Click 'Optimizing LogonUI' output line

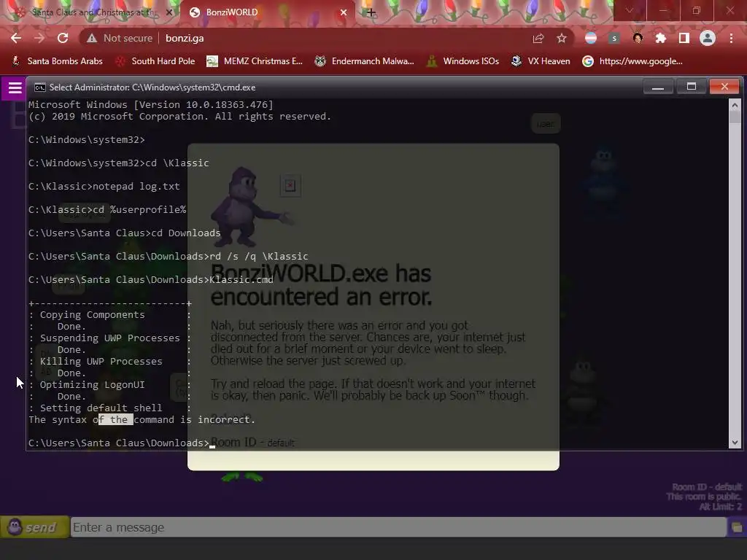click(93, 384)
